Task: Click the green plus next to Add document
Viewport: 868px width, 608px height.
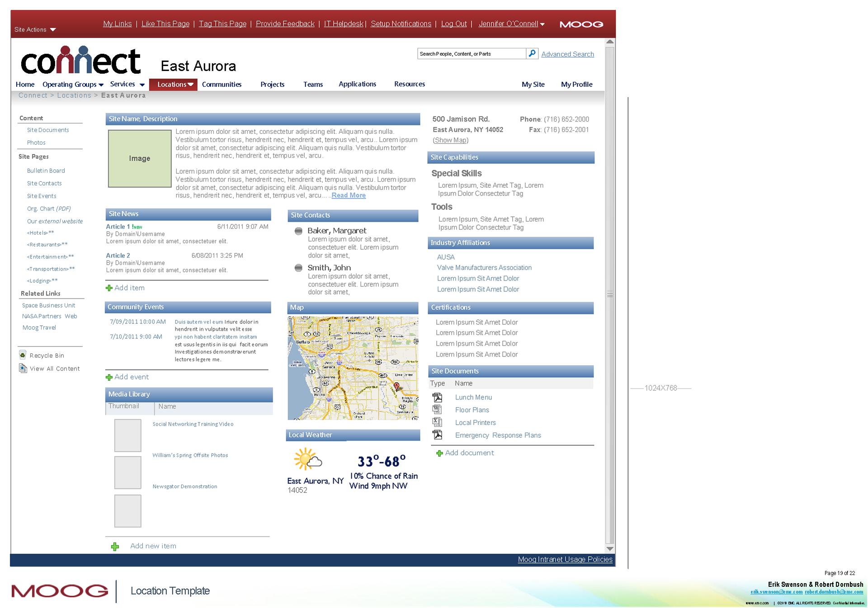Action: pyautogui.click(x=439, y=453)
